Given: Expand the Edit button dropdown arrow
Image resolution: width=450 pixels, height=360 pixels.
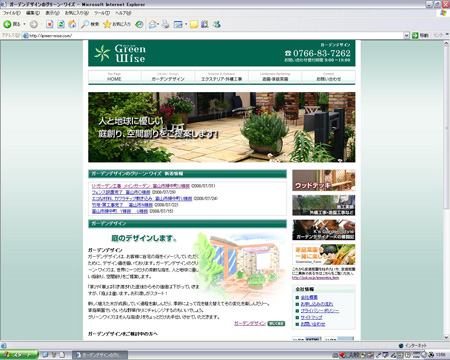Looking at the screenshot, I should click(186, 24).
